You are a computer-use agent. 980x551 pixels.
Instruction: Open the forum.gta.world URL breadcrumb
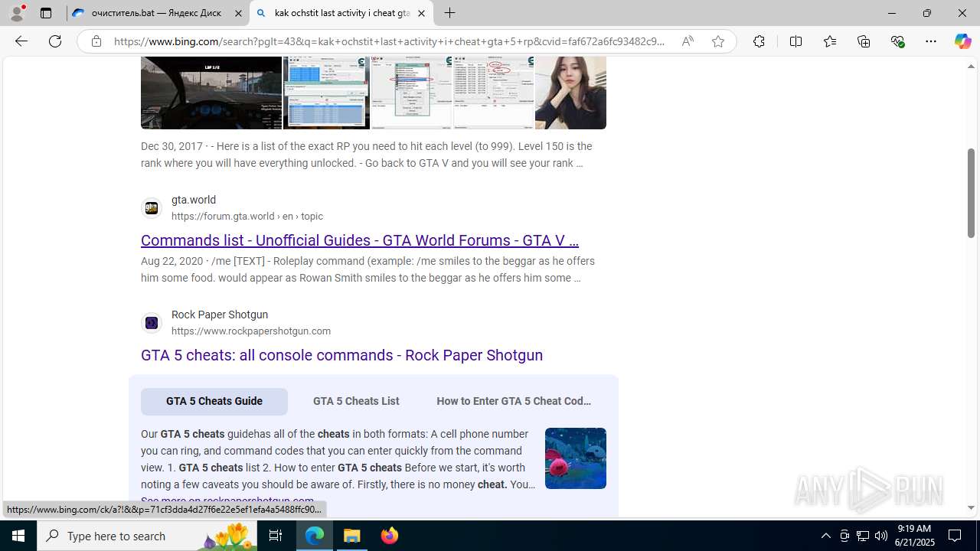coord(247,217)
